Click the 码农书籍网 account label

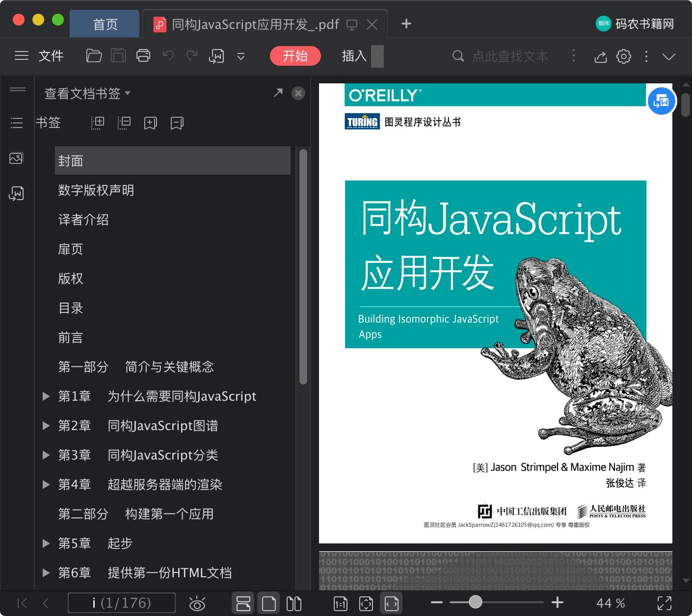click(x=644, y=24)
